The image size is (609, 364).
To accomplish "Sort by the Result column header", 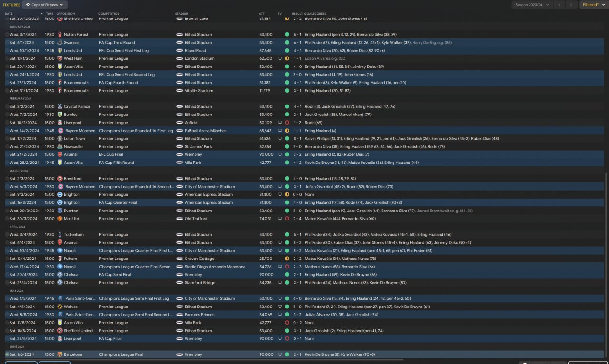I will pyautogui.click(x=297, y=14).
